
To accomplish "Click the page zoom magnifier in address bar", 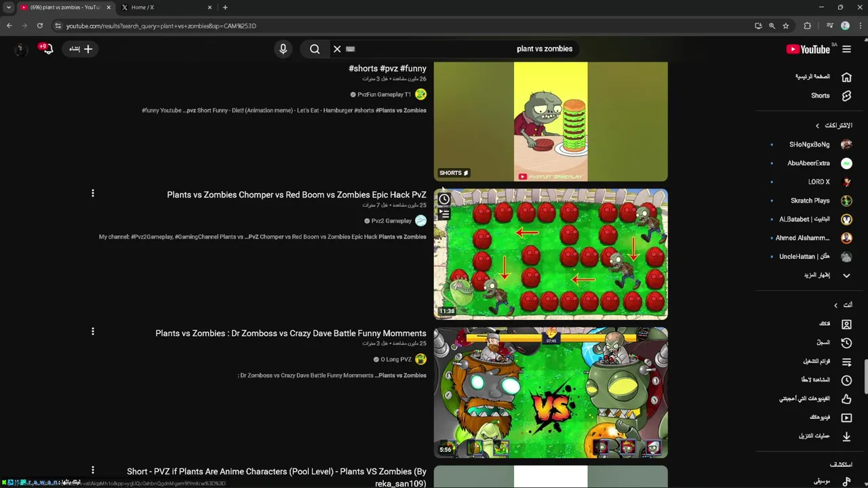I will [772, 26].
